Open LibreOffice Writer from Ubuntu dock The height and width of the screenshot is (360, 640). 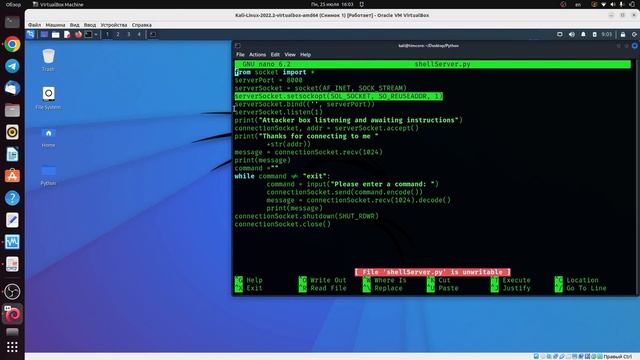[12, 154]
